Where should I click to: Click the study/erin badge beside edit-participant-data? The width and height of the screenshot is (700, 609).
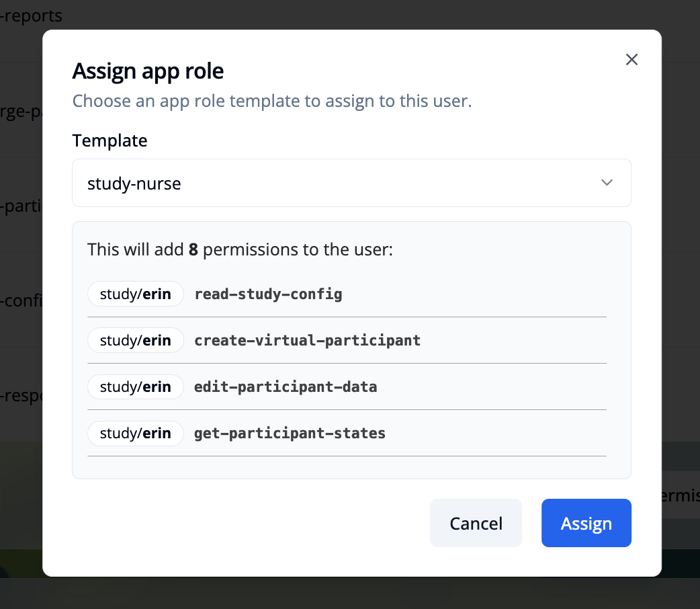click(x=135, y=387)
